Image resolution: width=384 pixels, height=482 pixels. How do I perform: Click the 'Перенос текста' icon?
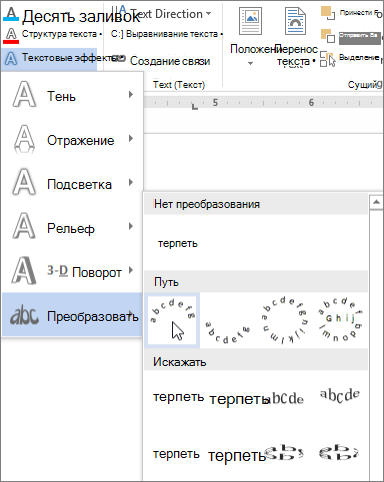coord(295,22)
